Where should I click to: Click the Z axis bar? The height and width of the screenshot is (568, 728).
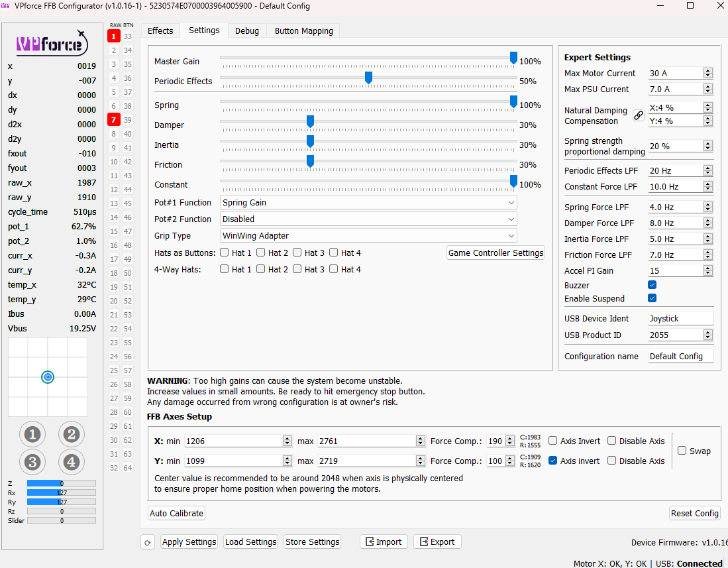click(x=62, y=483)
